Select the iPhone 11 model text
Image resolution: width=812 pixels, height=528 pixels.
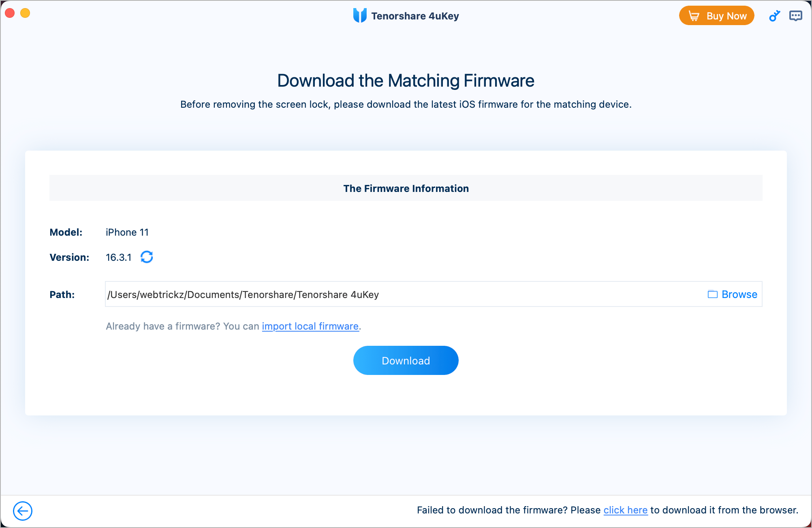[x=127, y=232]
